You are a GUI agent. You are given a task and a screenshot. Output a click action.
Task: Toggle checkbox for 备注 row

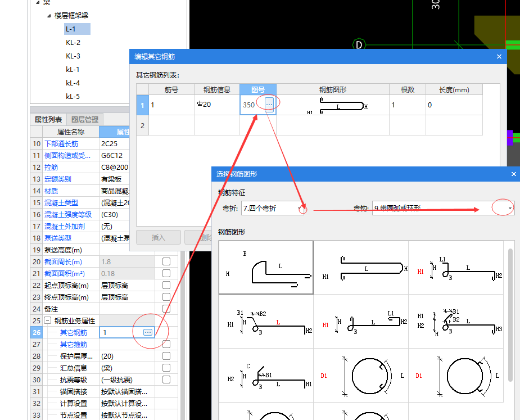pos(166,309)
